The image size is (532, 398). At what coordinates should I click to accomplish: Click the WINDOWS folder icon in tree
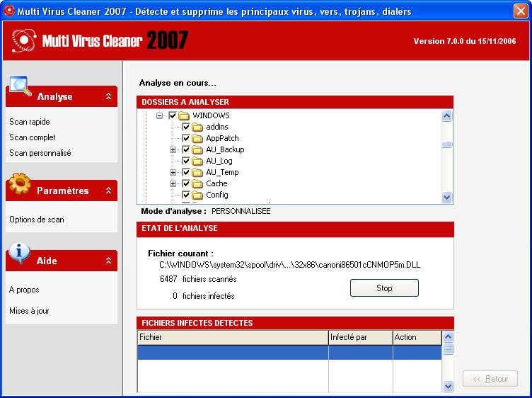184,116
